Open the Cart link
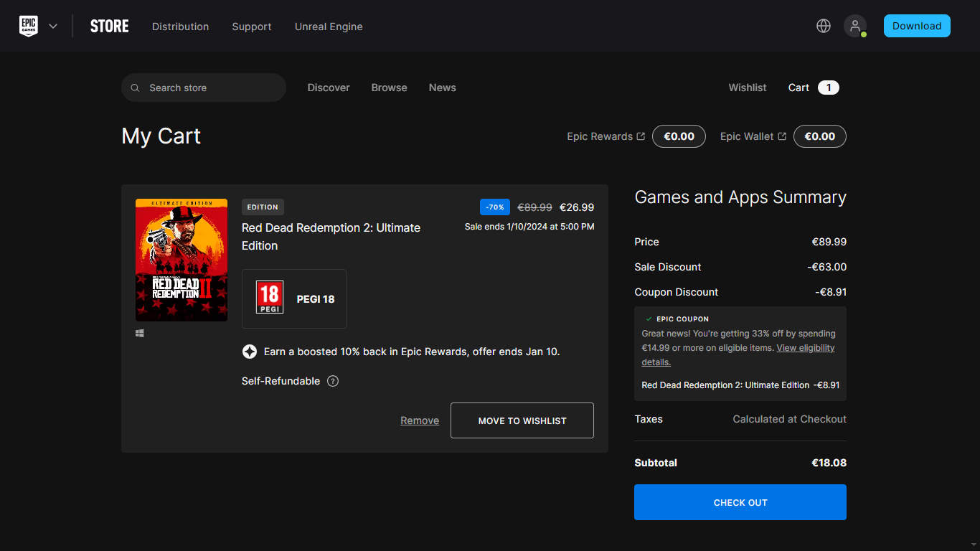 pos(798,88)
